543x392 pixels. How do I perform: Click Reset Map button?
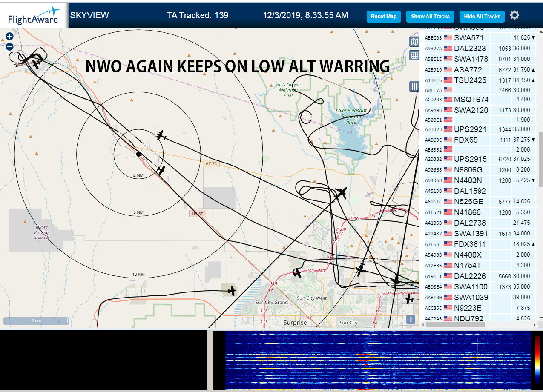[384, 17]
